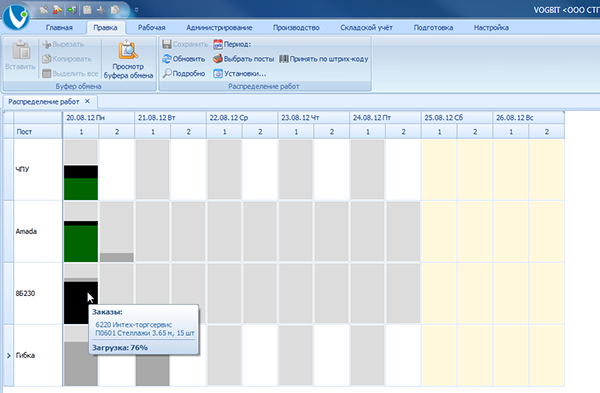Open the Рабочая ribbon tab
Viewport: 600px width, 393px height.
pos(152,28)
